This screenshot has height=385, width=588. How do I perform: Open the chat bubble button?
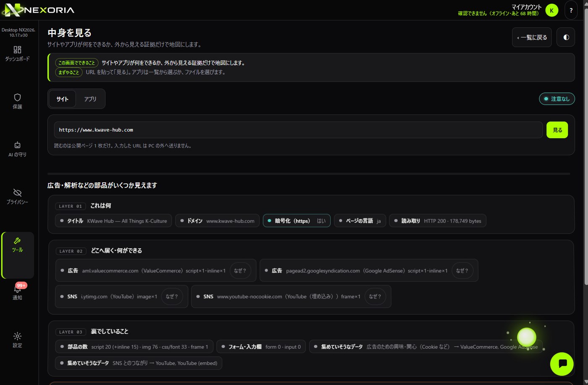pos(562,364)
